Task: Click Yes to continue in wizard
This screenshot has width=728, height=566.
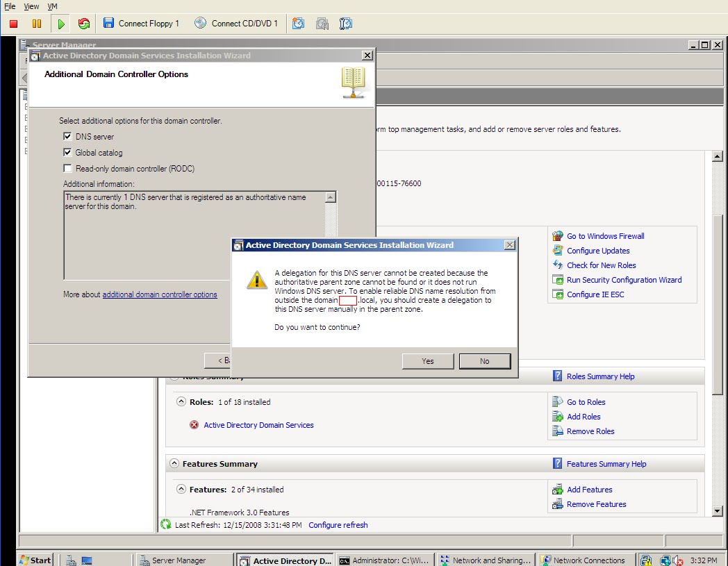Action: pyautogui.click(x=428, y=361)
